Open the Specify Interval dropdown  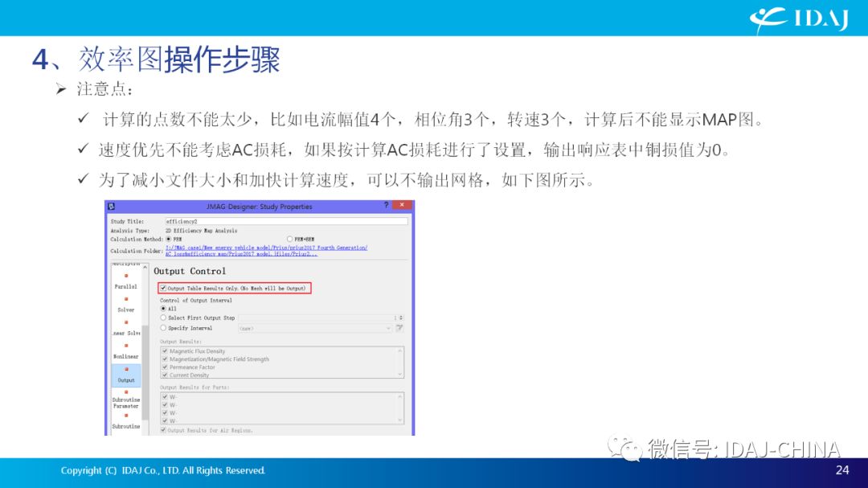pos(315,329)
